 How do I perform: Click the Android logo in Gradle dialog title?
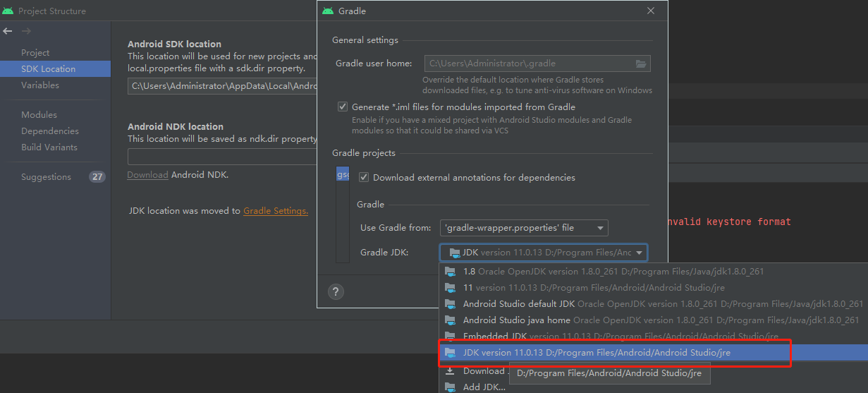point(328,11)
